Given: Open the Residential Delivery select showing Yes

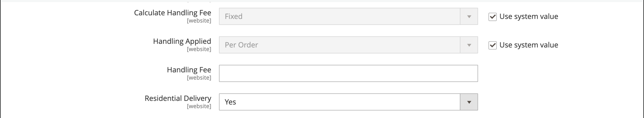Looking at the screenshot, I should (x=349, y=102).
